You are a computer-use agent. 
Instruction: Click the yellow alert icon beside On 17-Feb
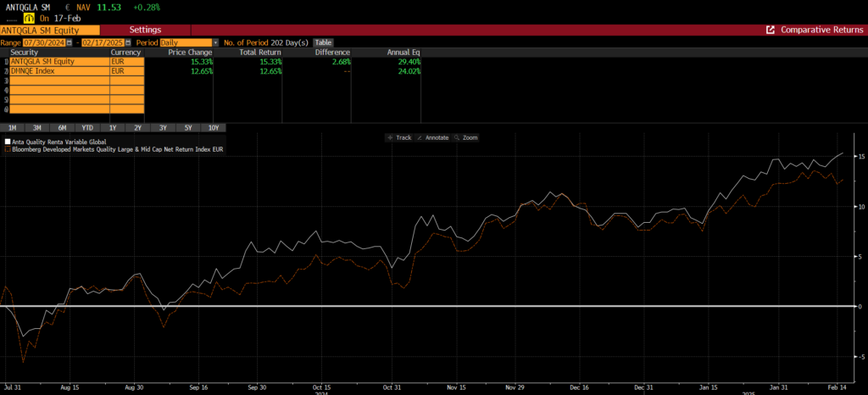(x=29, y=17)
